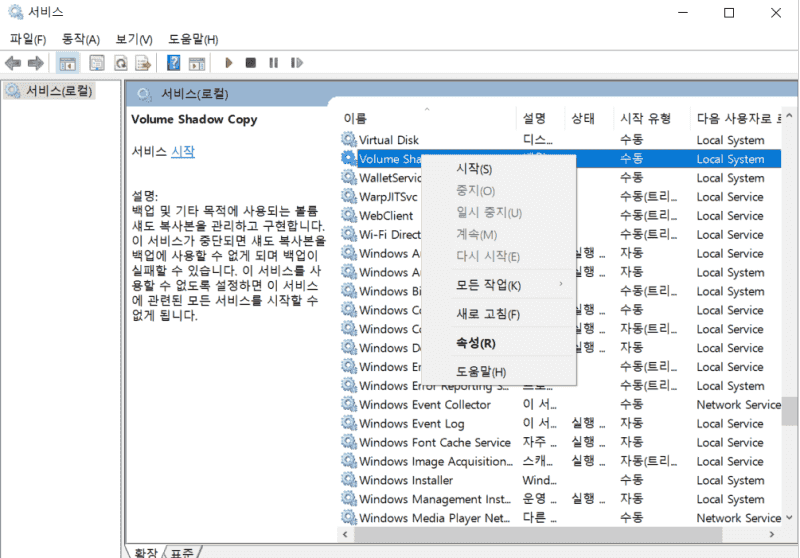Choose 속성(R) in the context menu
Screen dimensions: 800x558
click(499, 343)
